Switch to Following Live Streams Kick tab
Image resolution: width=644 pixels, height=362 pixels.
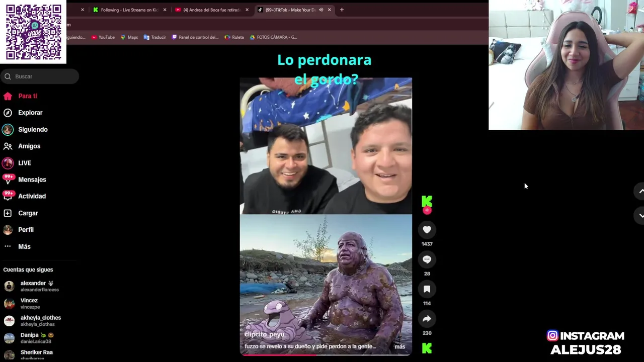129,10
